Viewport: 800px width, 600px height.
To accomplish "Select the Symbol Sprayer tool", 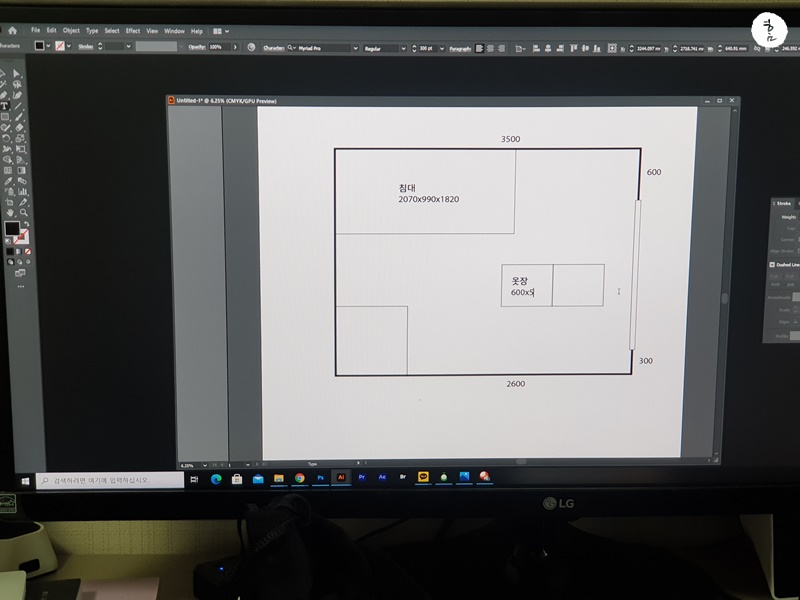I will coord(9,191).
